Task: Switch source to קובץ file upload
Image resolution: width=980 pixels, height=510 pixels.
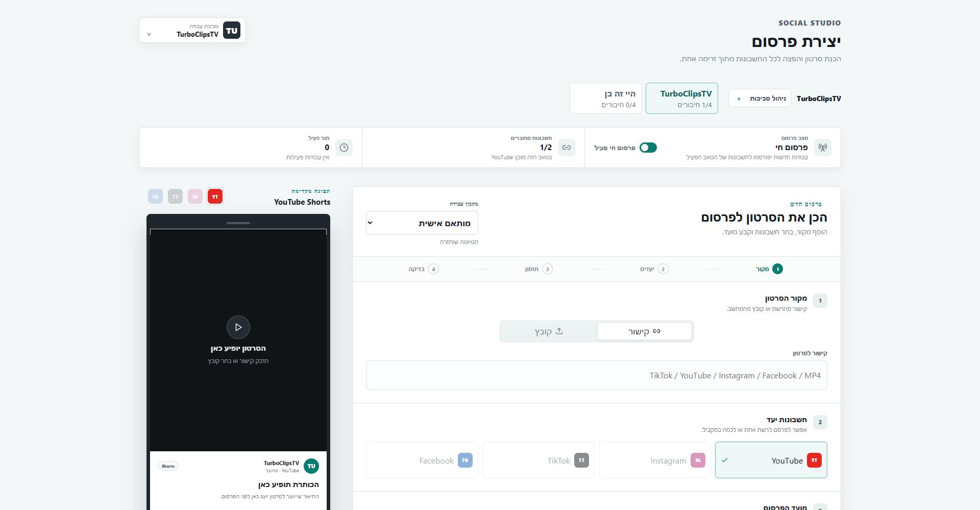Action: tap(549, 331)
